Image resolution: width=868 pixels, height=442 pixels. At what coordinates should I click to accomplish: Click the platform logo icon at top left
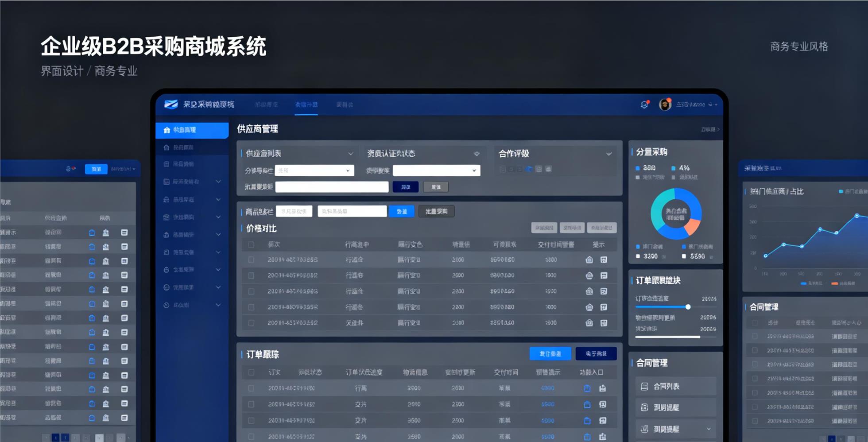170,104
